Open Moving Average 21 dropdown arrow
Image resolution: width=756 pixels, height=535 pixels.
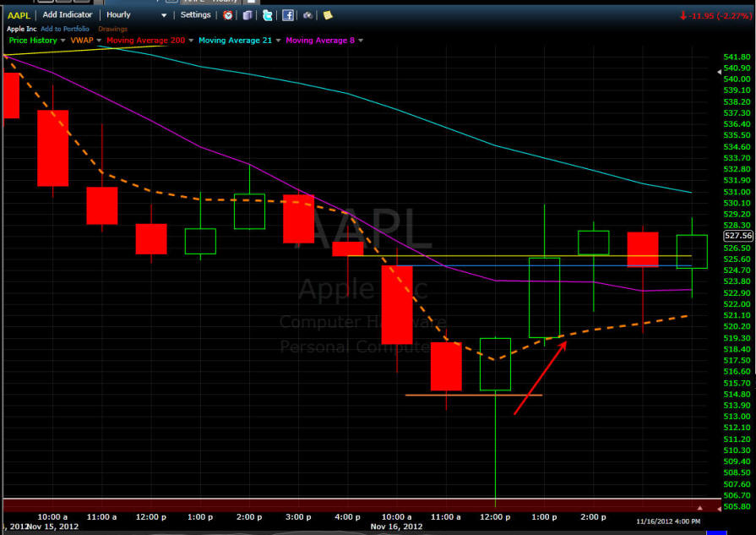click(278, 41)
